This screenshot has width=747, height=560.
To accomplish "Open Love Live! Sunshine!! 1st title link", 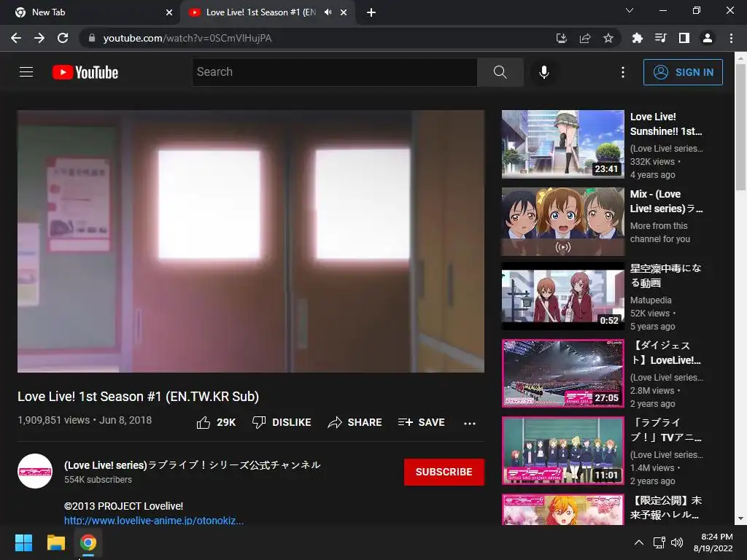I will 666,124.
